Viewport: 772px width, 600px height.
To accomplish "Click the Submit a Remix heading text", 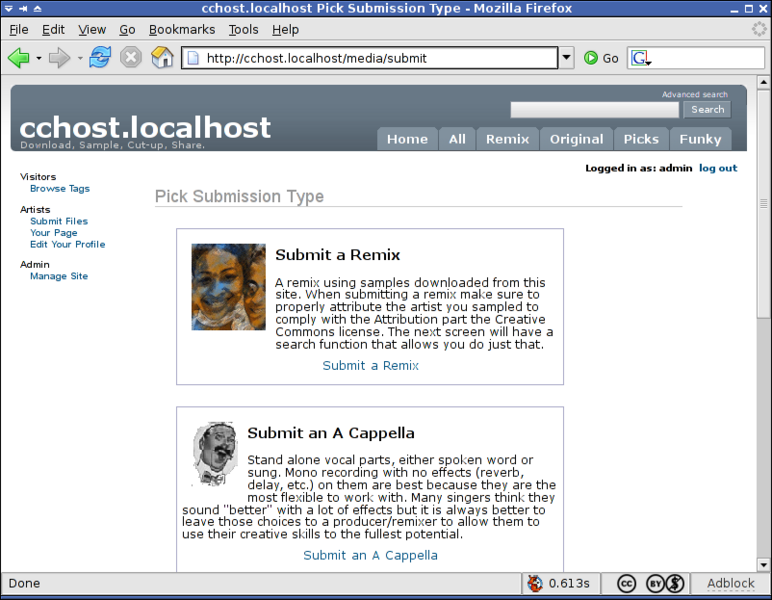I will (x=338, y=255).
